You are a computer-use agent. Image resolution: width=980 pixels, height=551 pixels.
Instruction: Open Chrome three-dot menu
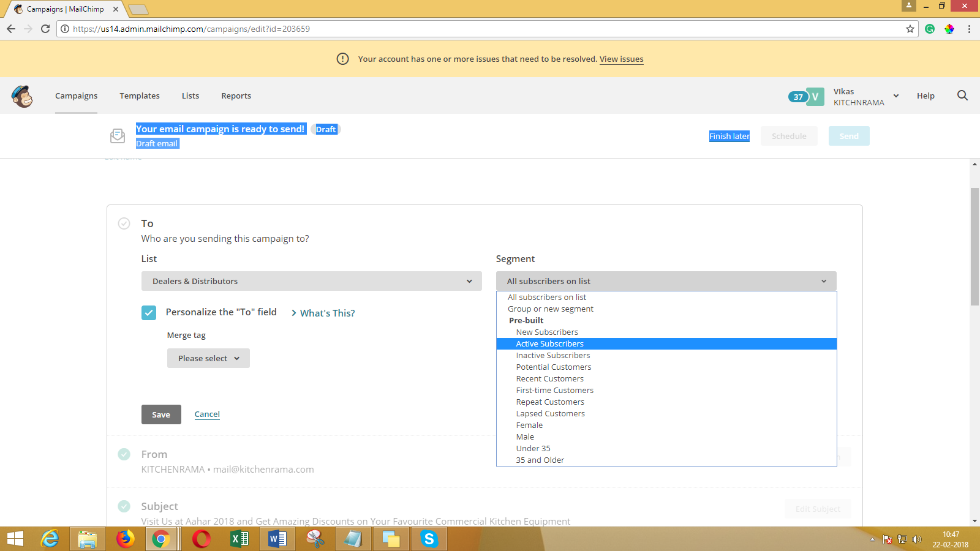point(969,29)
